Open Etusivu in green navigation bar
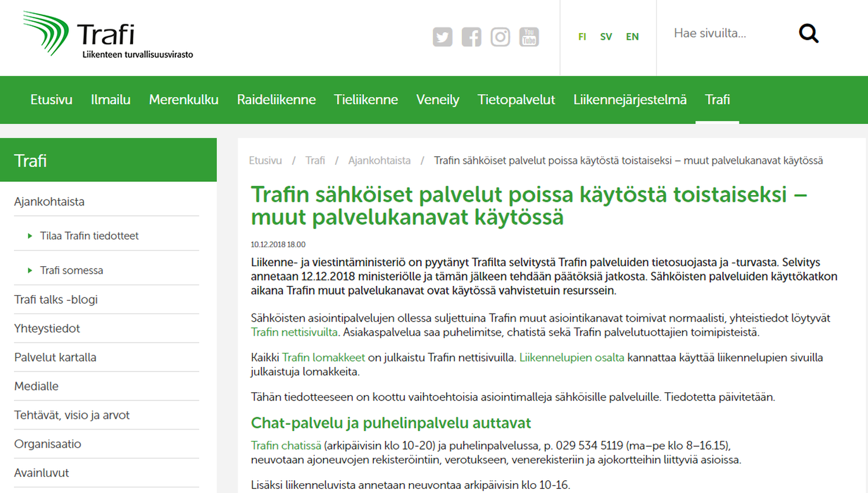 pos(52,100)
